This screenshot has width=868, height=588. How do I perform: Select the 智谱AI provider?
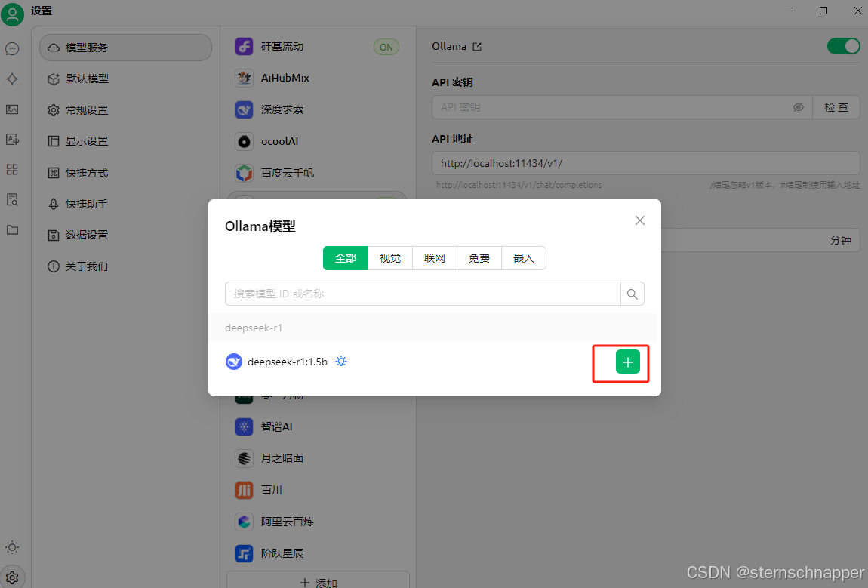tap(318, 426)
